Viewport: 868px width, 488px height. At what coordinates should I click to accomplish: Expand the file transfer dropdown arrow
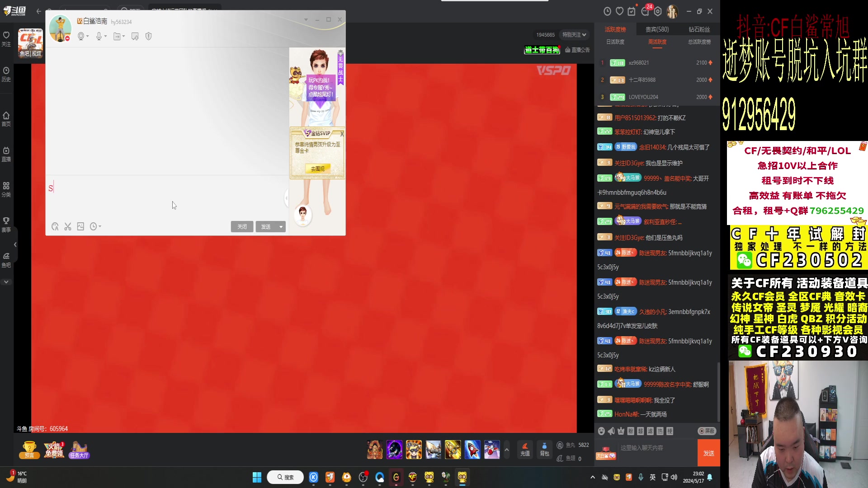tap(123, 36)
